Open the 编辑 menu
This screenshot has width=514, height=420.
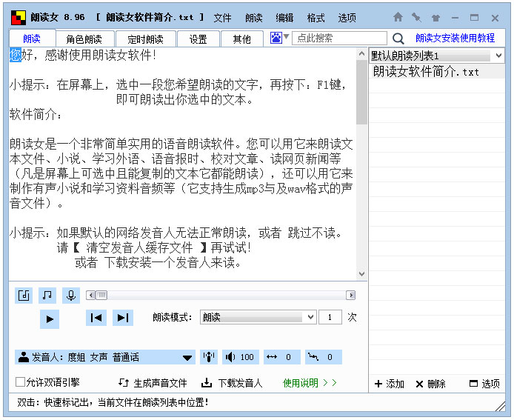click(284, 18)
